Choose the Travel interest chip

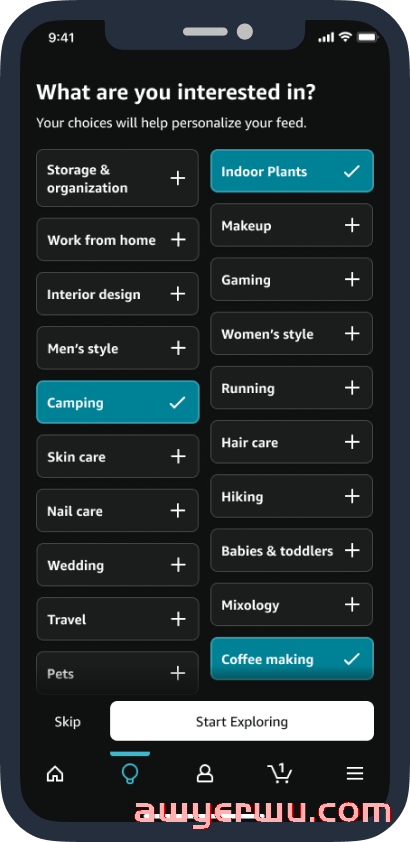(118, 619)
